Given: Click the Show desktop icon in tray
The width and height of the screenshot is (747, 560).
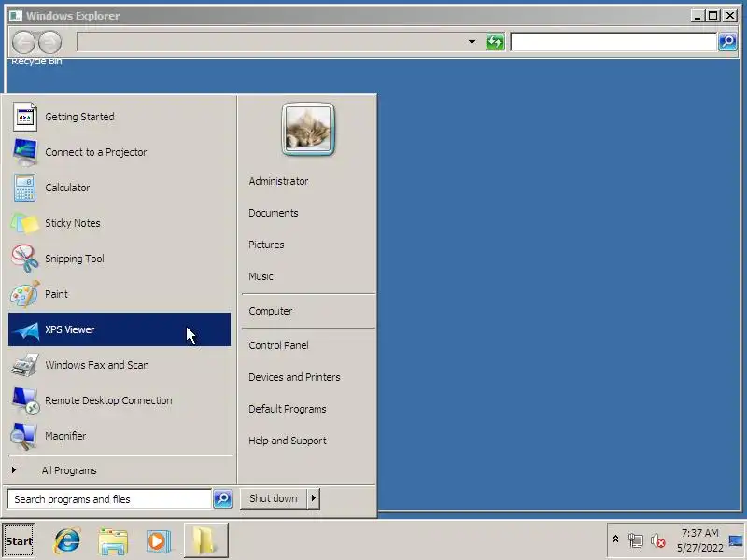Looking at the screenshot, I should coord(736,540).
